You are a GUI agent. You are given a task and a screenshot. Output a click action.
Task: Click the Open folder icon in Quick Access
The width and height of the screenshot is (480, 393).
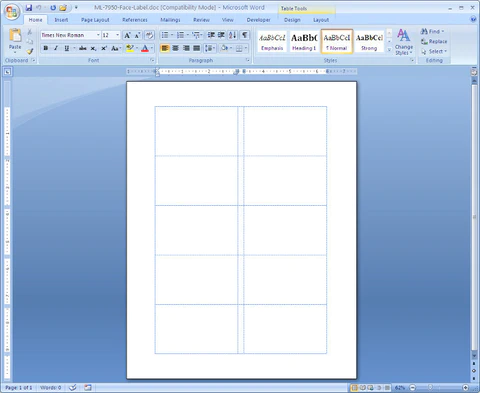coord(63,7)
